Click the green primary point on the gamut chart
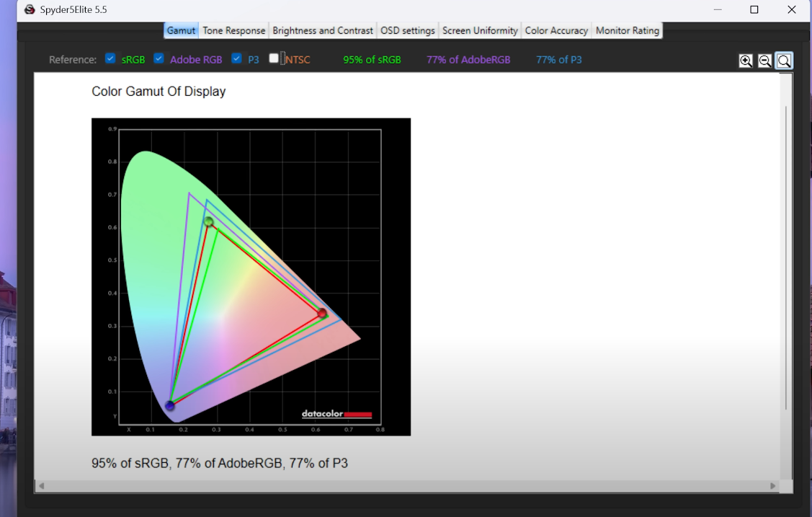The height and width of the screenshot is (517, 812). tap(209, 221)
